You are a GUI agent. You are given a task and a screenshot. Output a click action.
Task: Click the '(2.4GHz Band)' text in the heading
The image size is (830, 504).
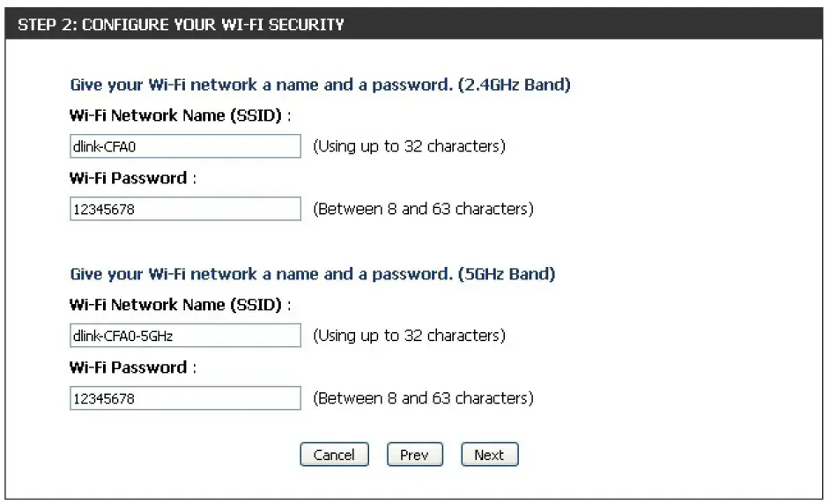515,85
